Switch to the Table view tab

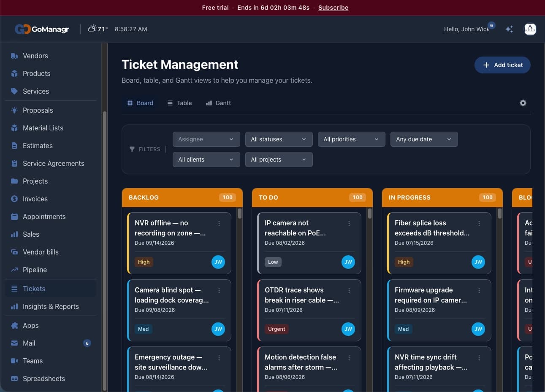tap(179, 103)
